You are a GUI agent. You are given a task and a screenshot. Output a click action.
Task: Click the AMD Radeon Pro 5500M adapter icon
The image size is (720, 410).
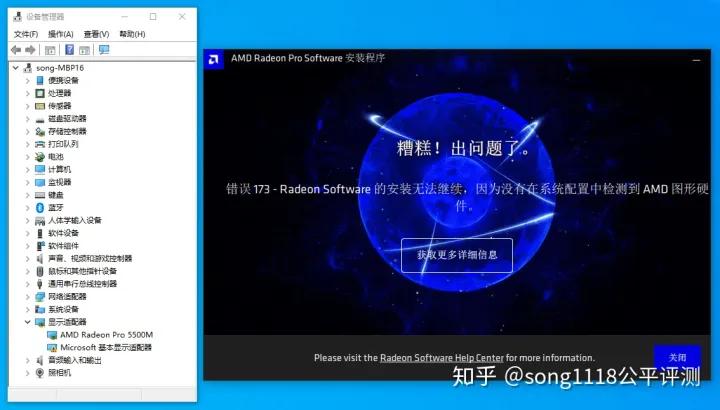point(52,335)
